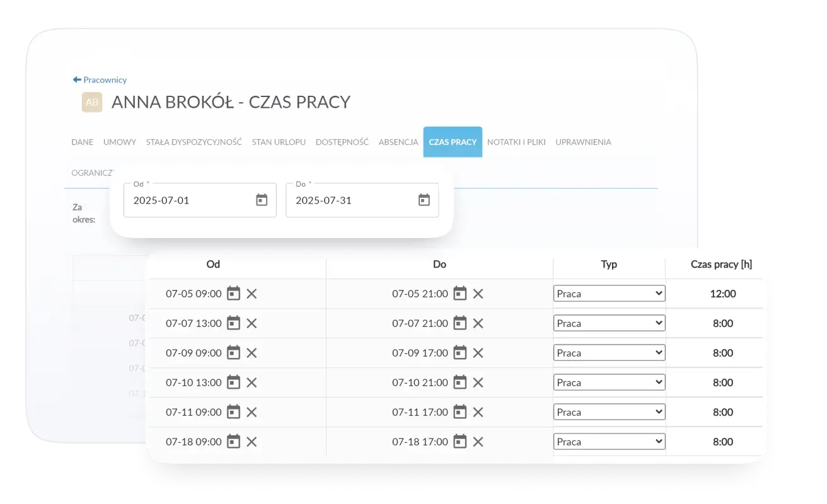
Task: Remove the 07-09 17:00 end time
Action: [x=477, y=352]
